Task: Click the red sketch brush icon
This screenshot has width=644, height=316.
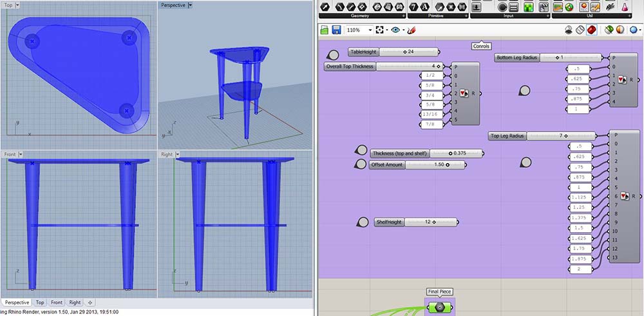Action: (412, 30)
